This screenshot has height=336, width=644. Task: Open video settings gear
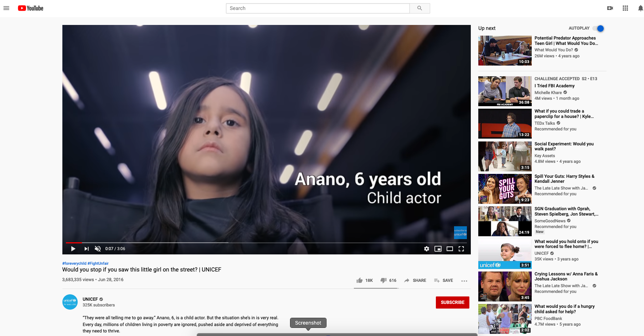[427, 249]
